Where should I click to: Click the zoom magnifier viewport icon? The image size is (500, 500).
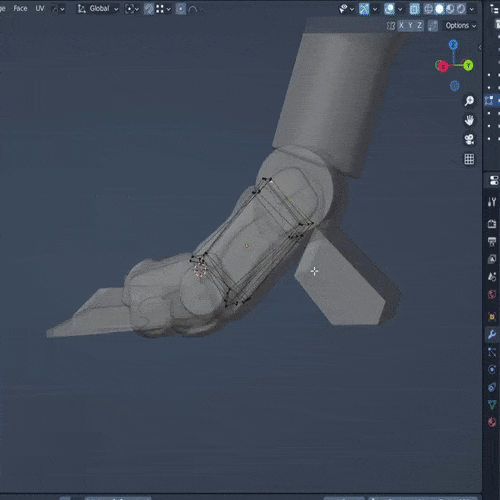469,100
